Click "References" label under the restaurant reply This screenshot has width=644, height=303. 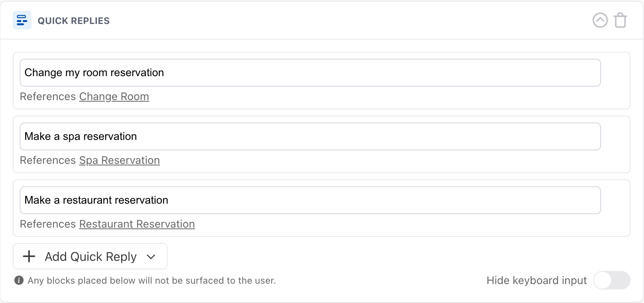[x=48, y=224]
